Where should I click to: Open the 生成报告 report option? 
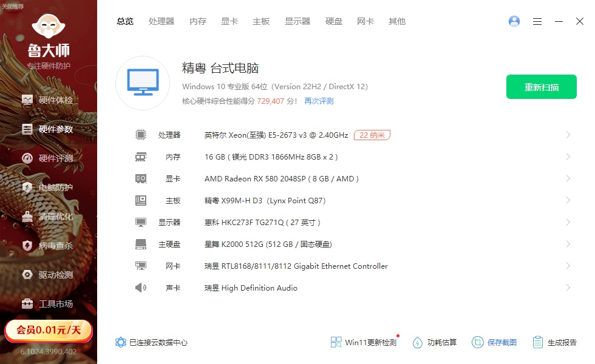554,342
